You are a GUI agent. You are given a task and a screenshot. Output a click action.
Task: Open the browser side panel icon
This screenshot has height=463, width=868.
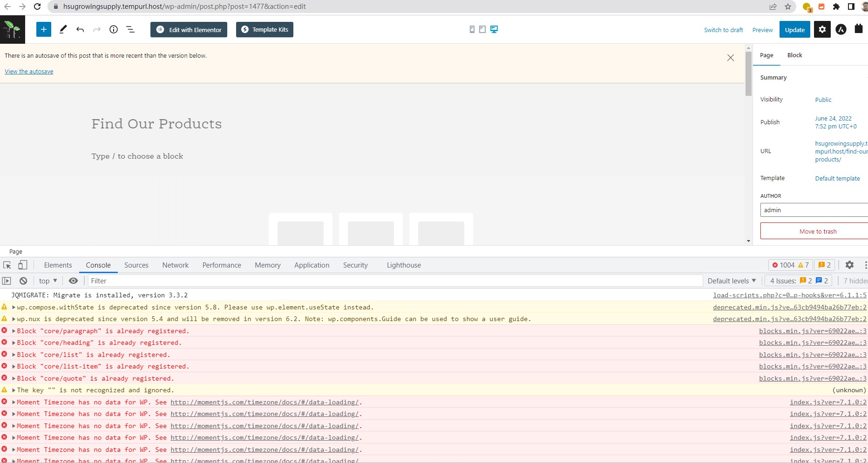[851, 7]
